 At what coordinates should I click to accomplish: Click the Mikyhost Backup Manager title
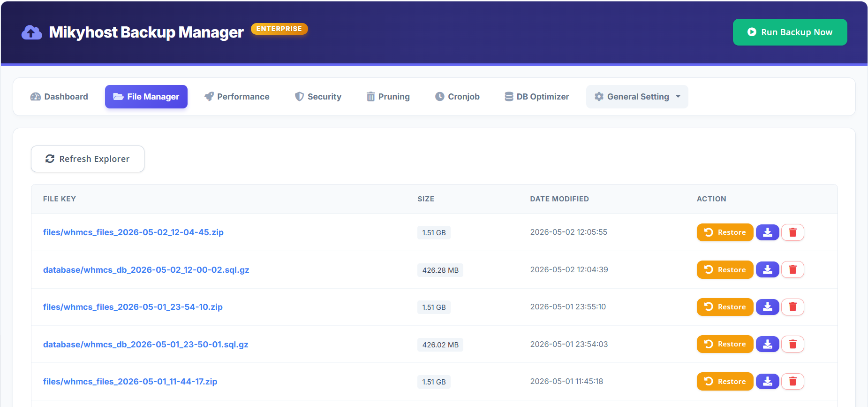point(146,32)
